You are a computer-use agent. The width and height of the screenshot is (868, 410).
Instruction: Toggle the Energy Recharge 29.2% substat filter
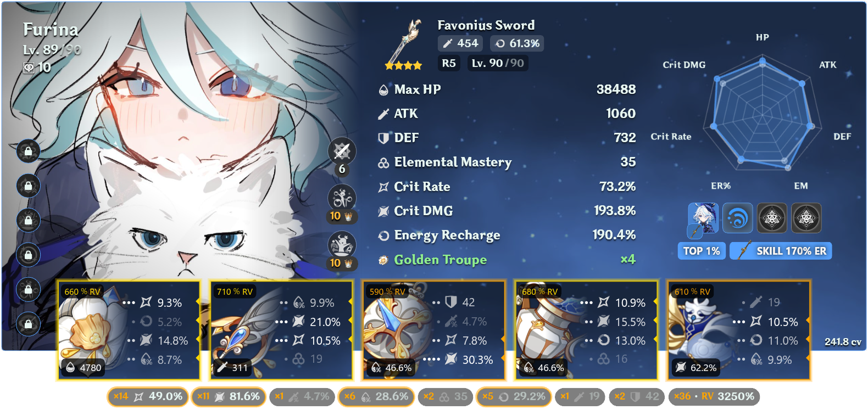click(514, 396)
